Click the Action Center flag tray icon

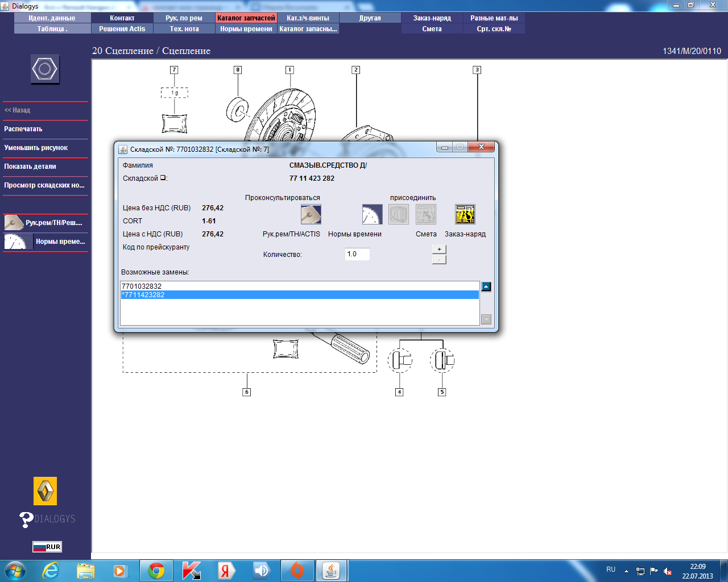(x=654, y=571)
